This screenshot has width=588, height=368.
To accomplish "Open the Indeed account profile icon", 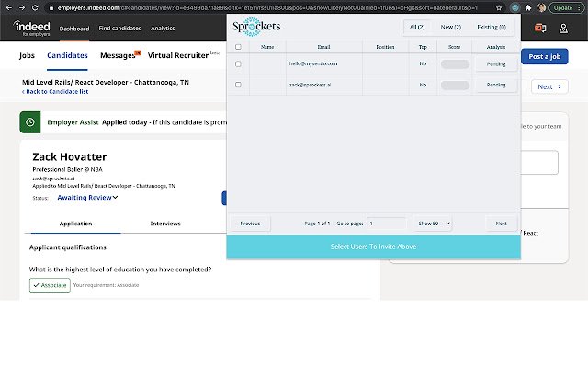I will click(x=563, y=29).
